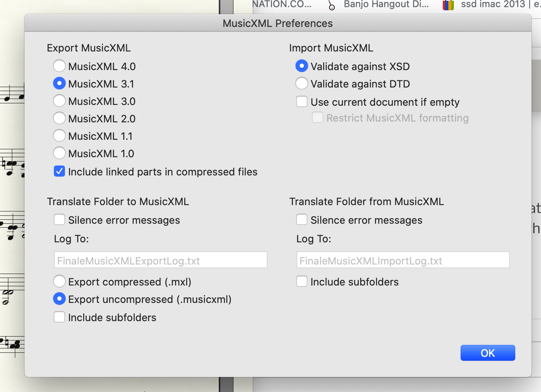Check Include subfolders for MusicXML import
The width and height of the screenshot is (541, 392).
(x=302, y=282)
